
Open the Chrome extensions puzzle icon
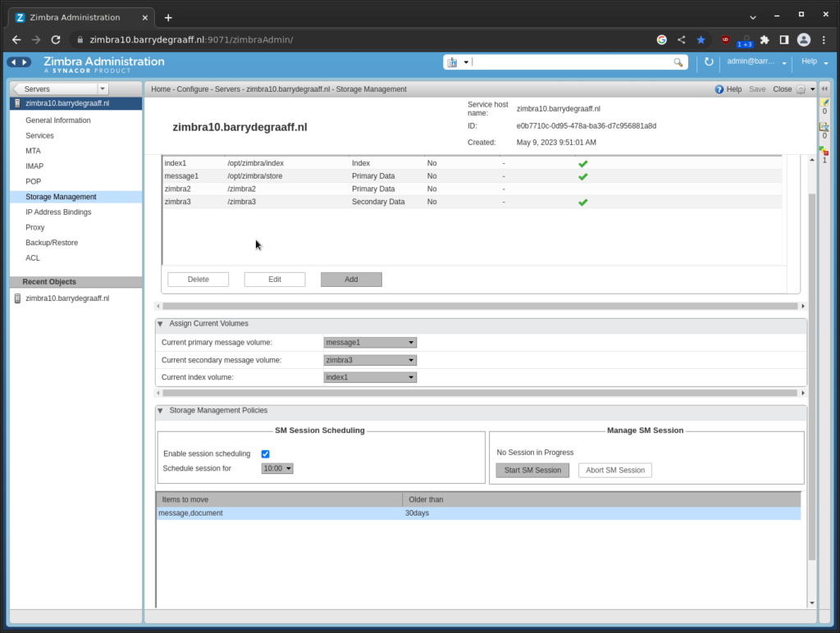click(x=765, y=39)
